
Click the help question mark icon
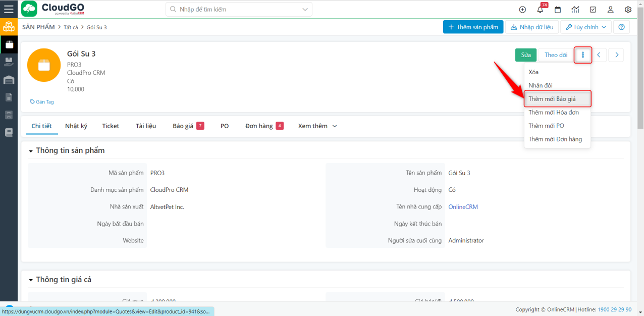tap(621, 27)
